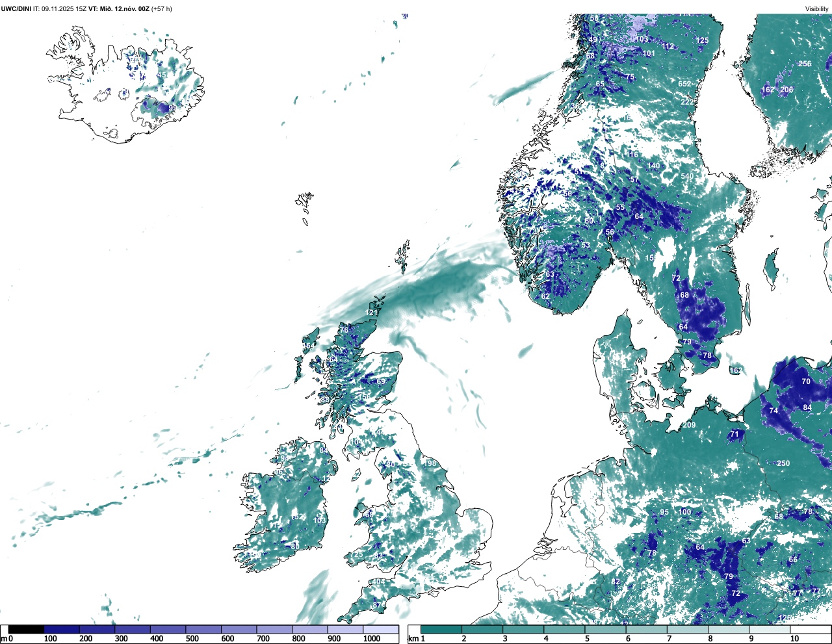Click the '500' label in the metre legend
Viewport: 832px width, 644px height.
[192, 639]
